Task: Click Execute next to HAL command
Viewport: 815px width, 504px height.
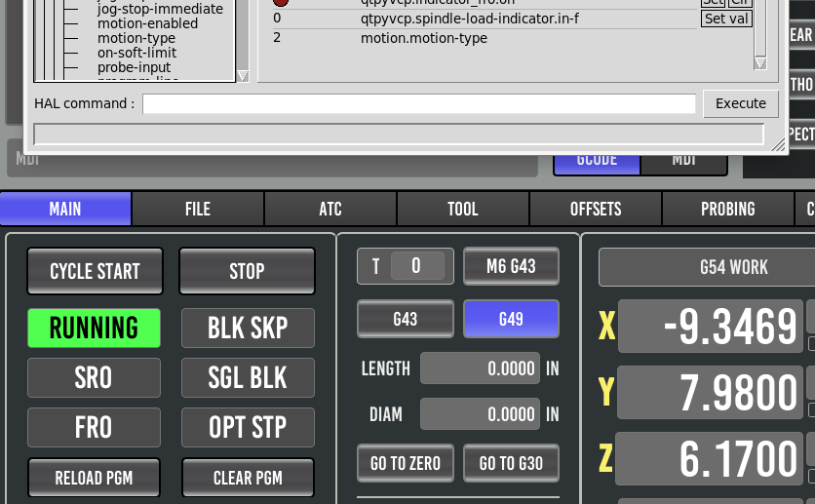Action: tap(741, 103)
